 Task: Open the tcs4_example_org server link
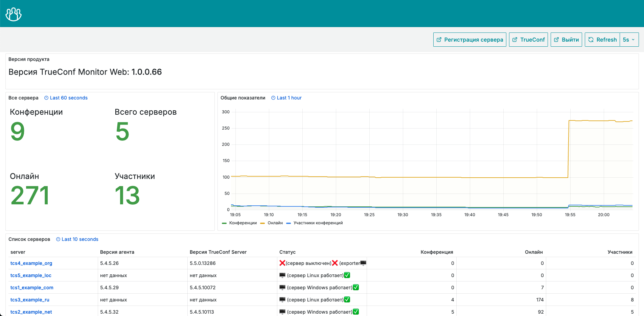[x=31, y=263]
